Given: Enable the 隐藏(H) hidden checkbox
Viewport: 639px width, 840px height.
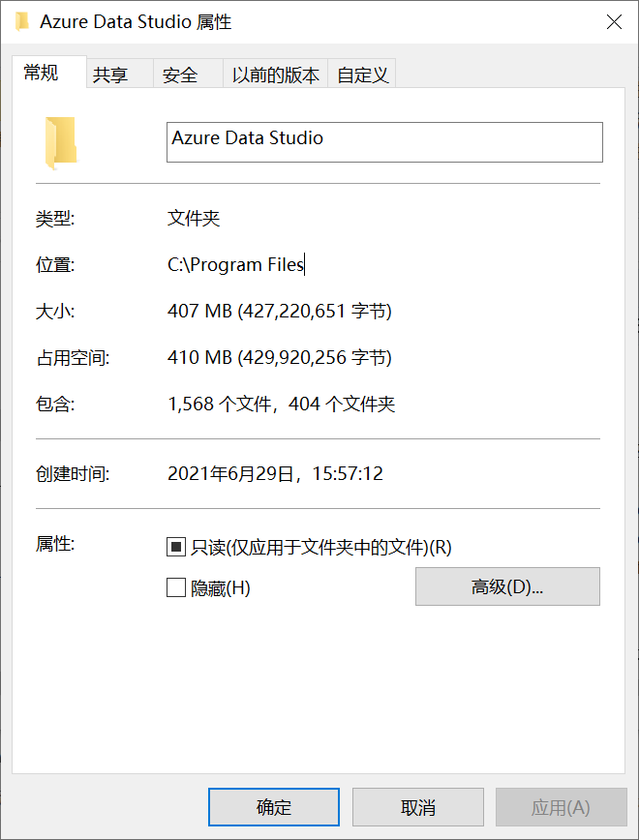Looking at the screenshot, I should click(176, 587).
